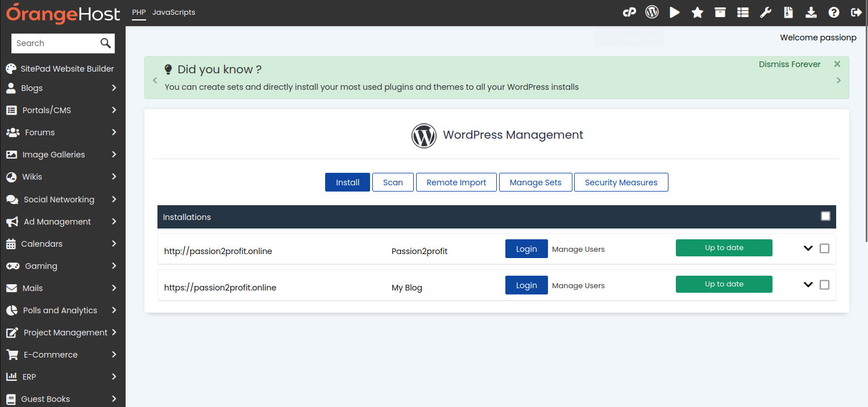The image size is (868, 407).
Task: Expand the Portals/CMS category chevron
Action: (x=114, y=110)
